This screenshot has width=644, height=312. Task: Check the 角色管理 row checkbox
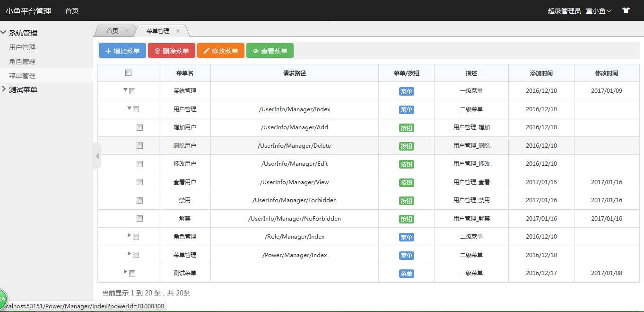tap(136, 237)
